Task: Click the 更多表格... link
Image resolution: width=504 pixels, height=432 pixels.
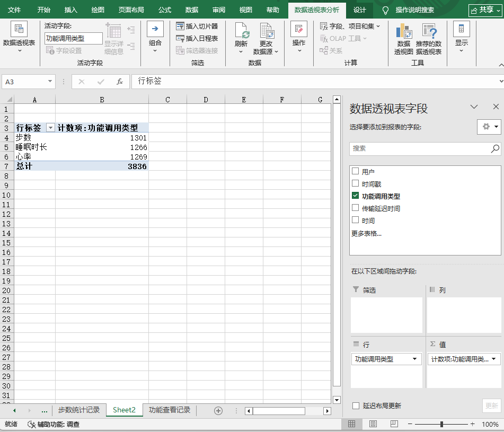Action: coord(366,233)
